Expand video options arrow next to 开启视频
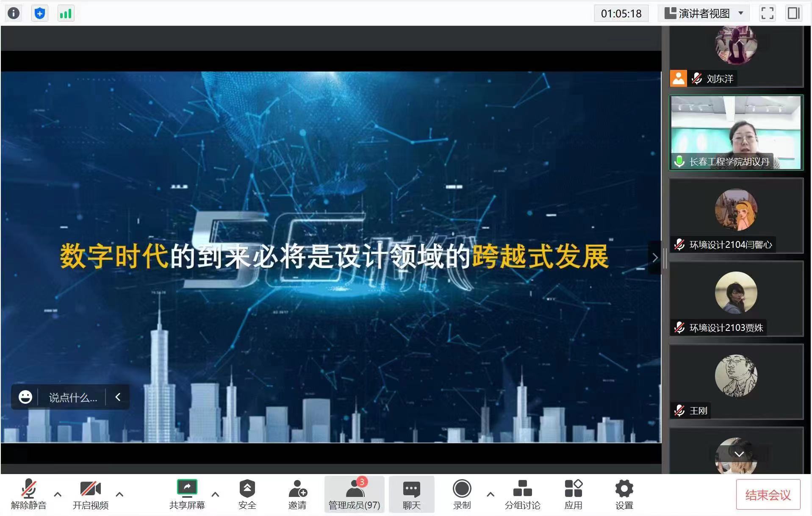Viewport: 812px width, 516px height. coord(119,494)
